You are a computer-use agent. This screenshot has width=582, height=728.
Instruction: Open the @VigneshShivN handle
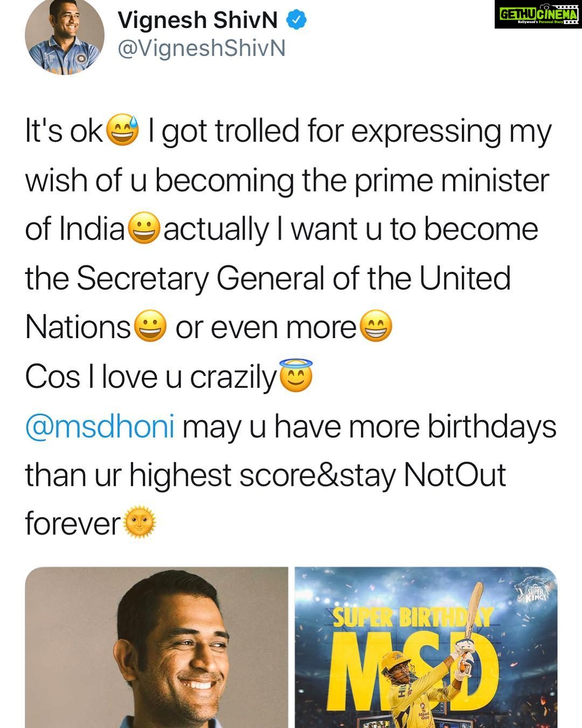[202, 49]
